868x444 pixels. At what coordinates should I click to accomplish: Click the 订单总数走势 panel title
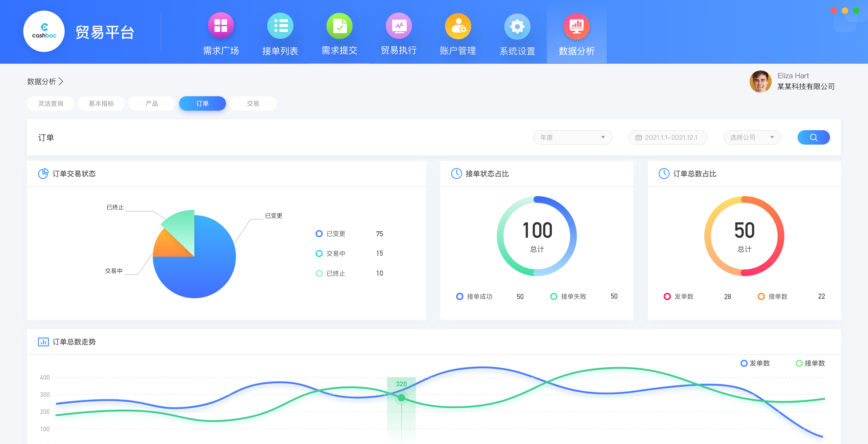coord(74,342)
